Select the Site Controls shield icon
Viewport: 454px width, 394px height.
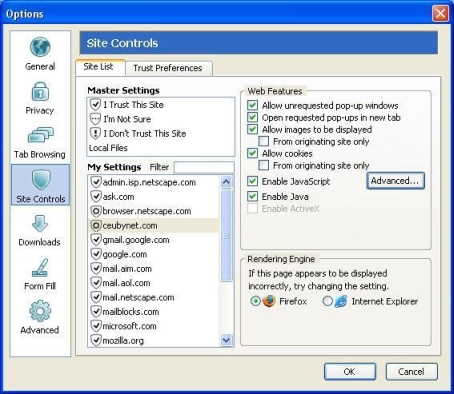coord(41,180)
